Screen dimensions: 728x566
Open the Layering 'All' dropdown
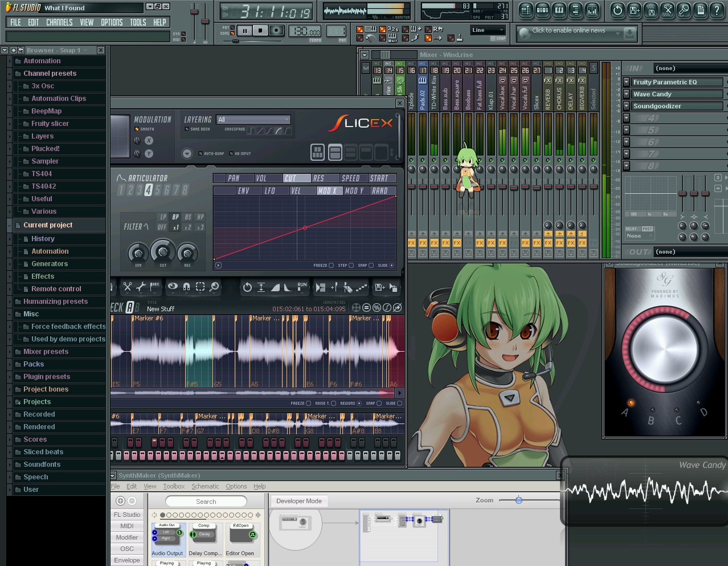253,120
